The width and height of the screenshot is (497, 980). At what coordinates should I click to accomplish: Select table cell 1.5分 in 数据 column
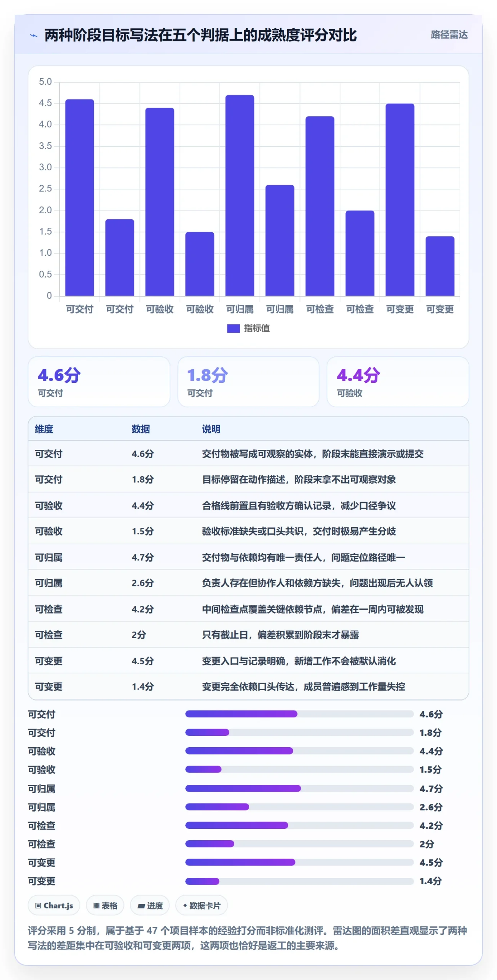click(x=142, y=531)
